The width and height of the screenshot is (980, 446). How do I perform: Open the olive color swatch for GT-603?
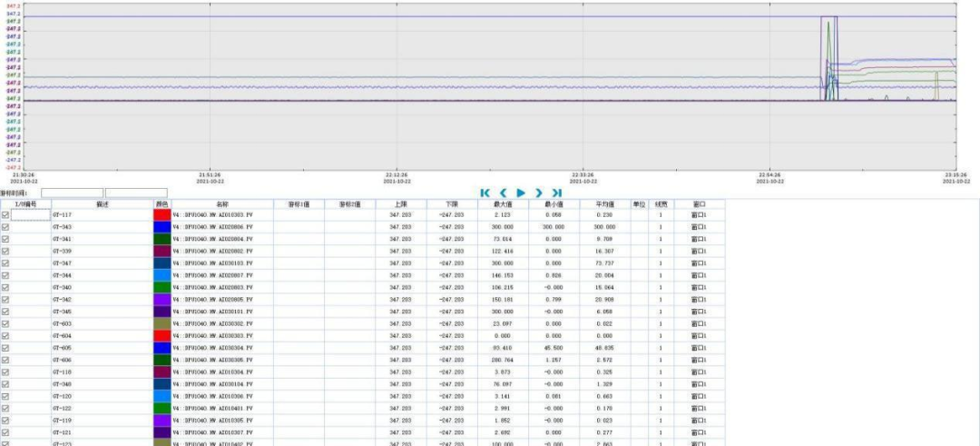[x=162, y=323]
